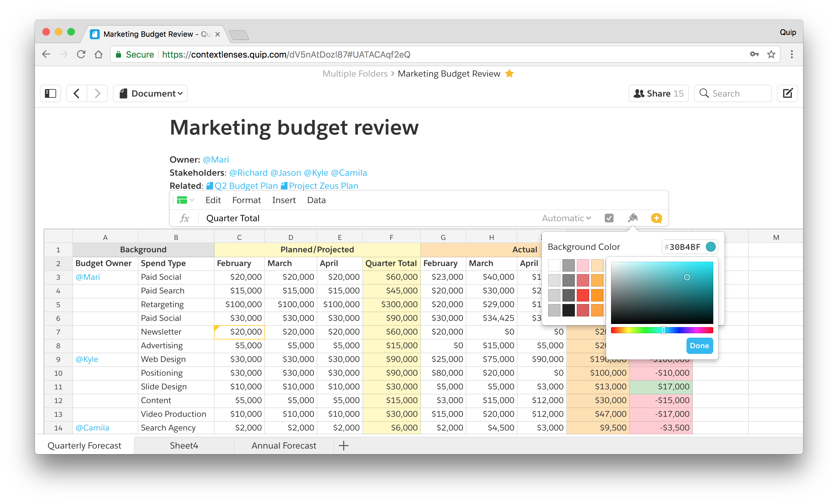Select the Newsletter cell

(x=176, y=332)
